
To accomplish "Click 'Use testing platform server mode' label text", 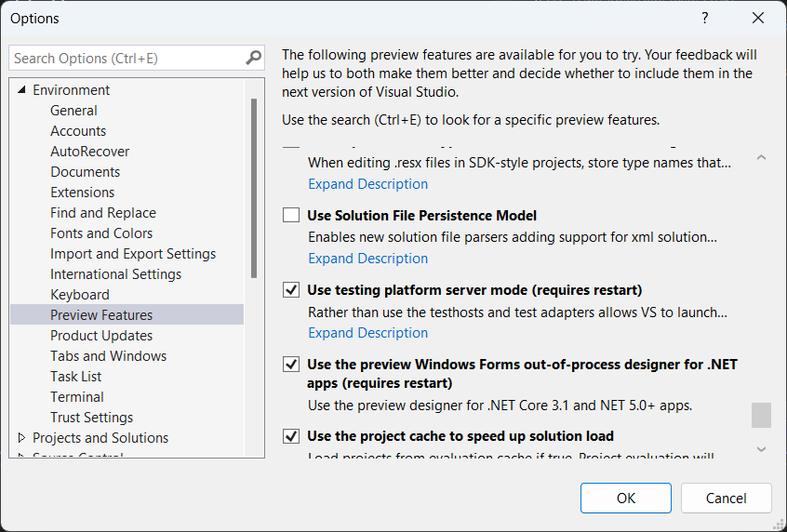I will click(x=474, y=290).
